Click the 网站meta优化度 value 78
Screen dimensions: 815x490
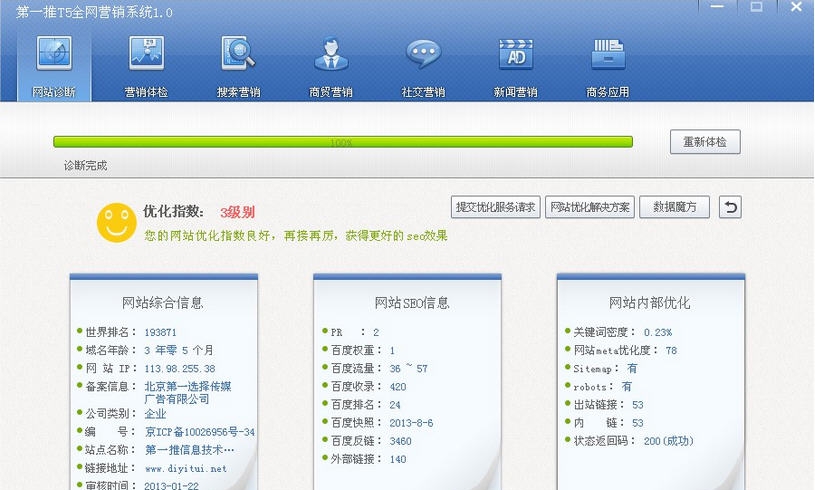click(671, 351)
